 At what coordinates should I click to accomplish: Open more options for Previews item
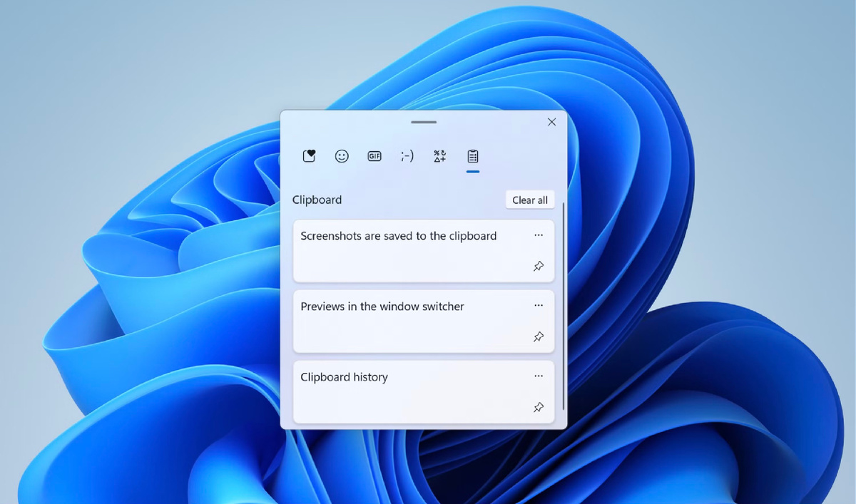[539, 306]
